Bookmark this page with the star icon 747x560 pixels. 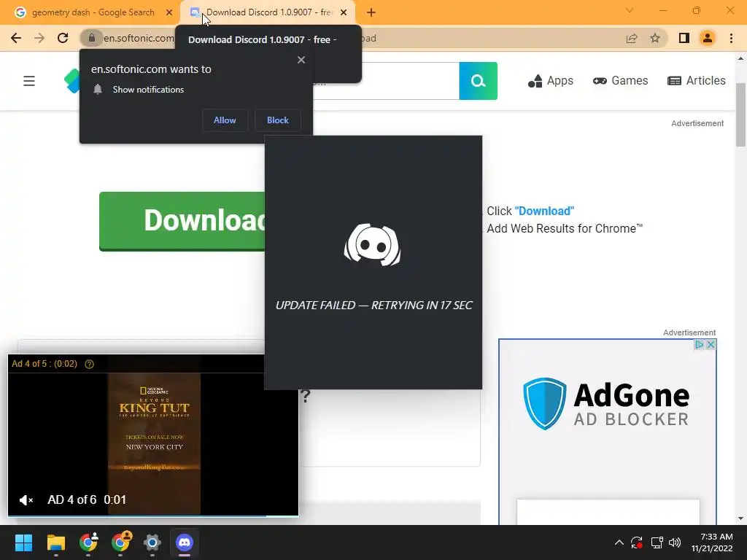click(x=655, y=38)
